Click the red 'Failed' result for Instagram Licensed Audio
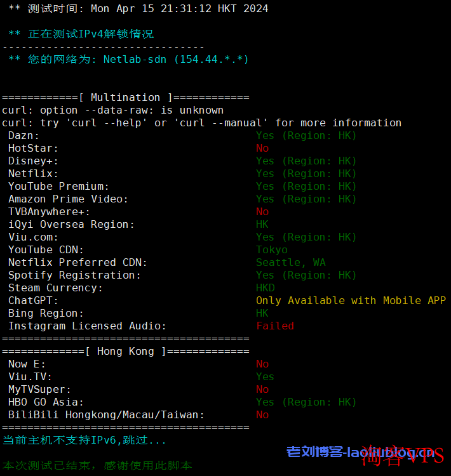Image resolution: width=451 pixels, height=476 pixels. point(275,326)
